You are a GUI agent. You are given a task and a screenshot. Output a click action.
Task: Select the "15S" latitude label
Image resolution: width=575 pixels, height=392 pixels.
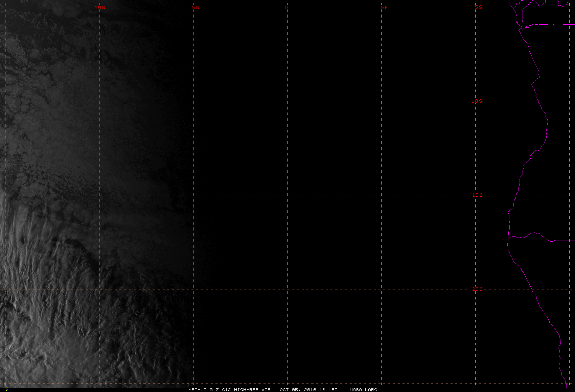click(x=478, y=195)
